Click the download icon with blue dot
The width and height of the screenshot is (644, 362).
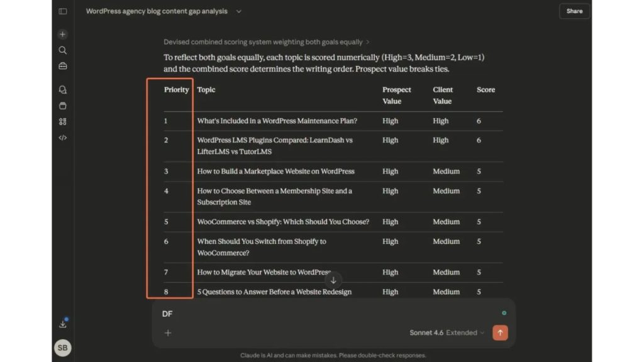pyautogui.click(x=63, y=324)
